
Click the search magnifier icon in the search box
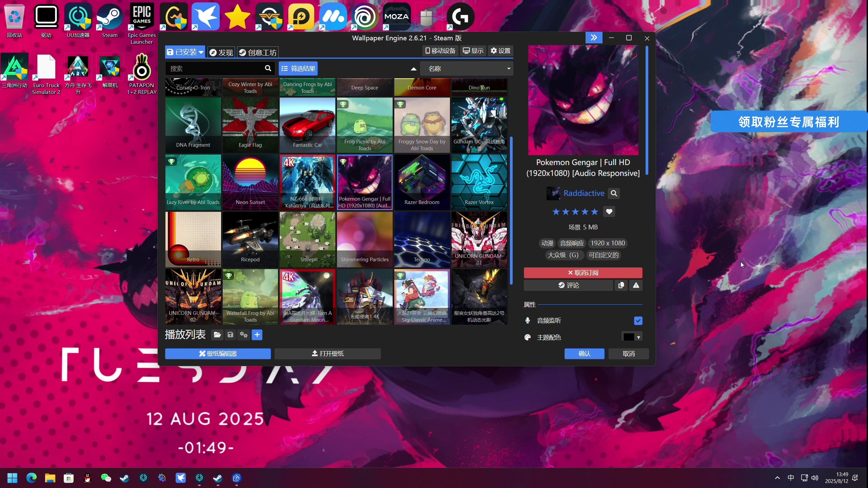tap(268, 68)
